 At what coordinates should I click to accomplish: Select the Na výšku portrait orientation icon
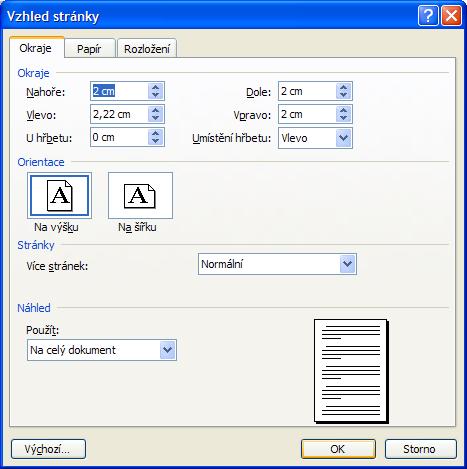pyautogui.click(x=59, y=196)
